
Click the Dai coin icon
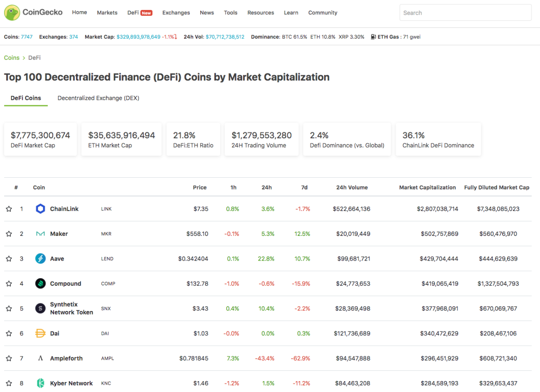coord(40,333)
